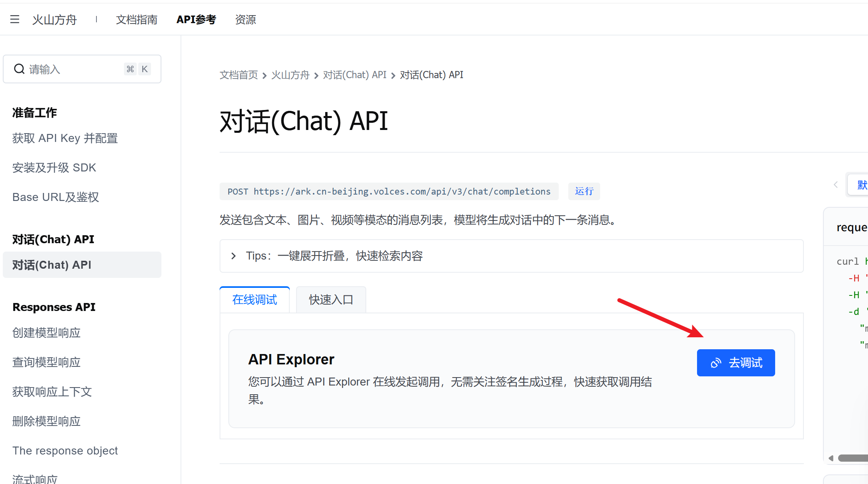Open the hamburger menu icon
The width and height of the screenshot is (868, 484).
15,19
